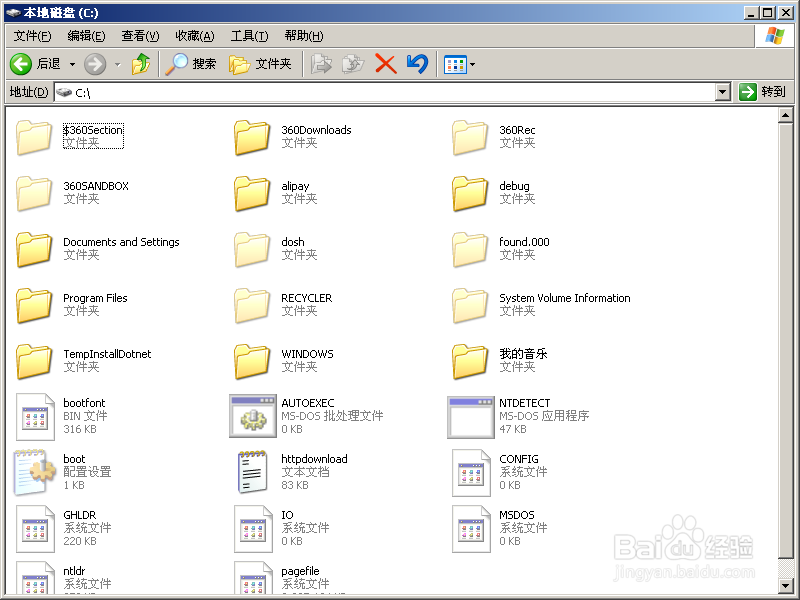The image size is (800, 600).
Task: Select the MSDOS system file icon
Action: pyautogui.click(x=471, y=529)
